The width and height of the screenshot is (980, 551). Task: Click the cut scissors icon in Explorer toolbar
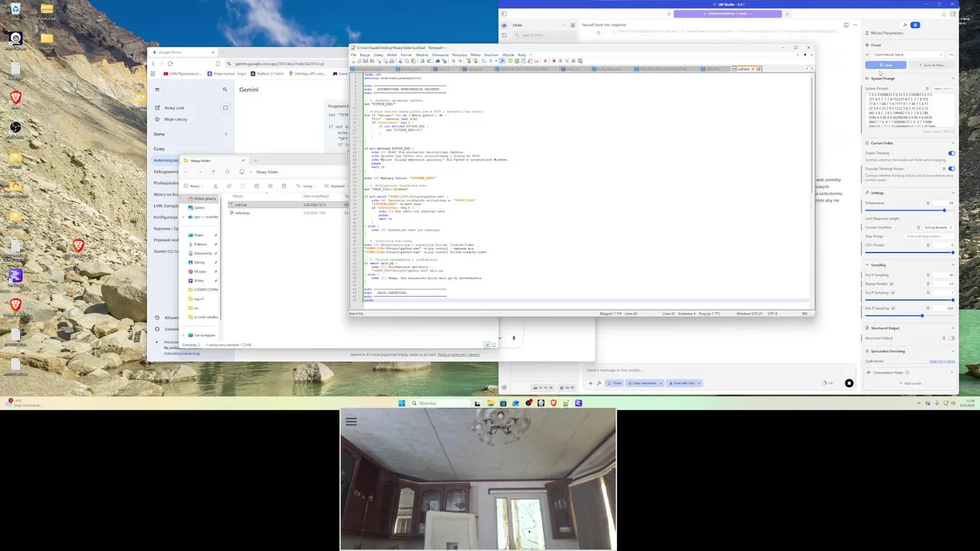point(215,186)
